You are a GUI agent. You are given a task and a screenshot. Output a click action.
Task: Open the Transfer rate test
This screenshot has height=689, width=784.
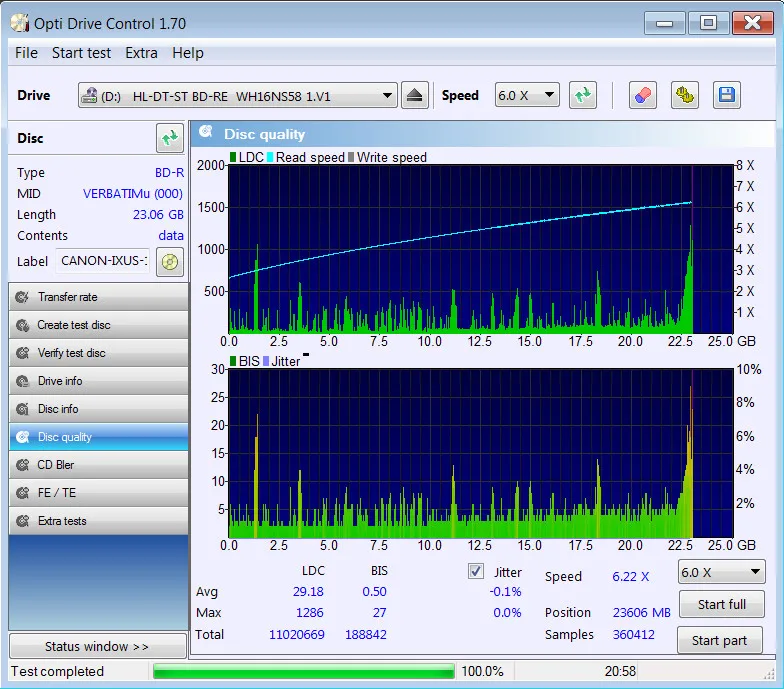pyautogui.click(x=98, y=297)
